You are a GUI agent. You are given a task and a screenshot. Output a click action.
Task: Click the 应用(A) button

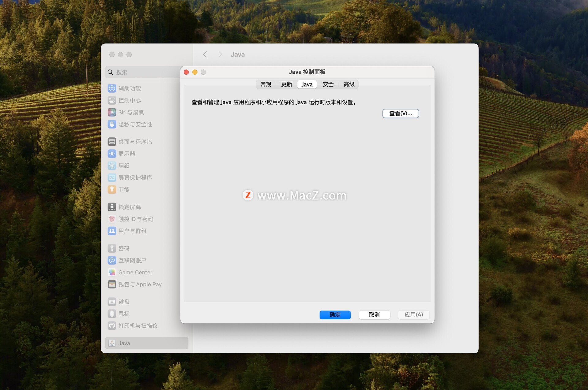pos(414,315)
